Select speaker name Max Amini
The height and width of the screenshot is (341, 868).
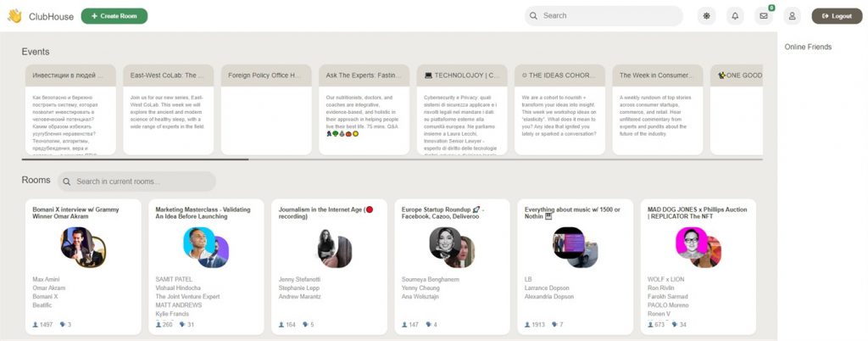click(46, 280)
